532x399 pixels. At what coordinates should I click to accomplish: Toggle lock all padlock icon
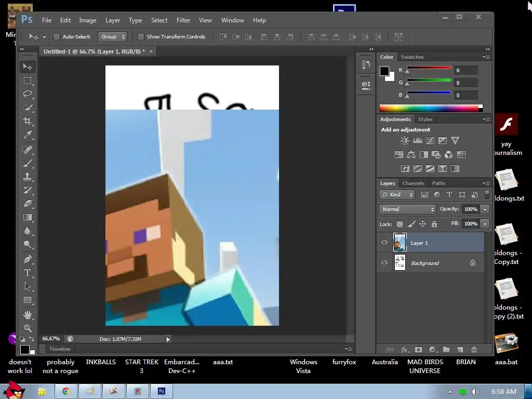coord(434,224)
